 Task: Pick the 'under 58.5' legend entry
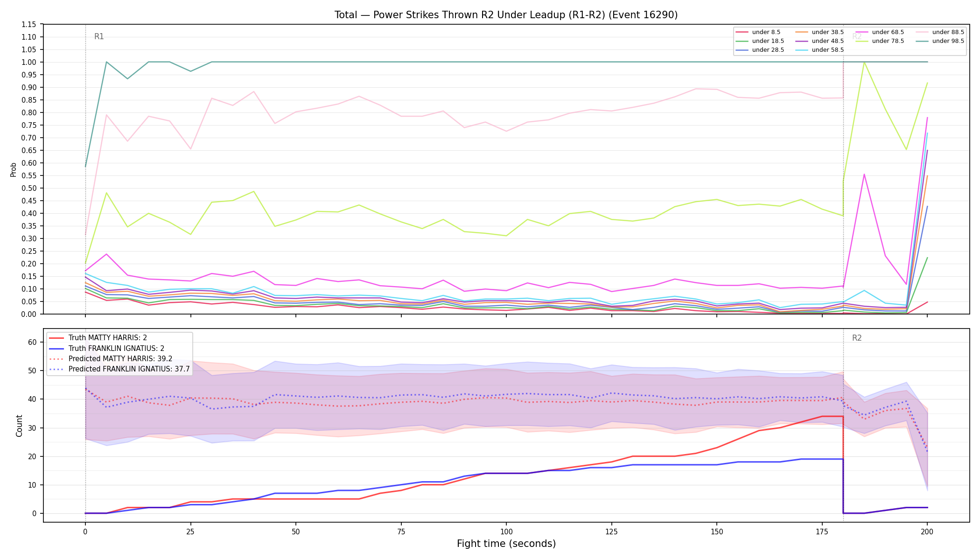[819, 50]
